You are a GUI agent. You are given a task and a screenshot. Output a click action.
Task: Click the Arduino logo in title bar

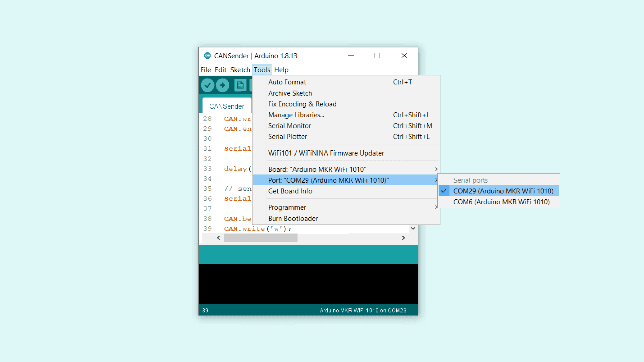pyautogui.click(x=207, y=56)
